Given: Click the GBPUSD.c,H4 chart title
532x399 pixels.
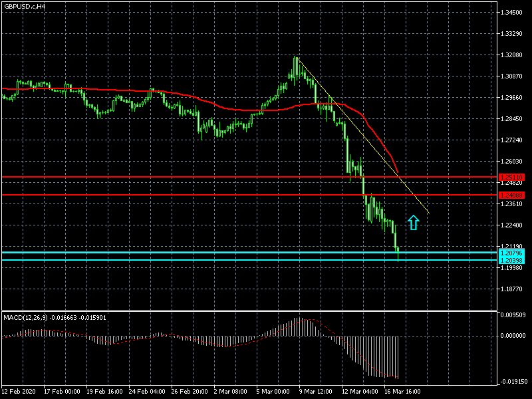Looking at the screenshot, I should (25, 6).
